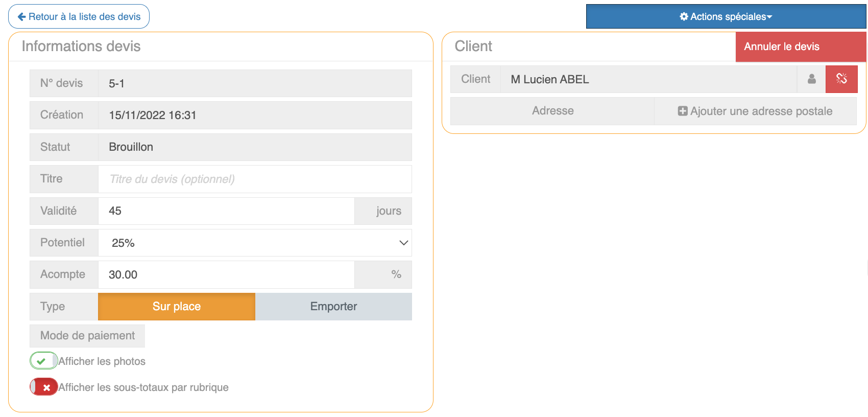Image resolution: width=868 pixels, height=417 pixels.
Task: Click the Titre du devis input field
Action: tap(254, 179)
